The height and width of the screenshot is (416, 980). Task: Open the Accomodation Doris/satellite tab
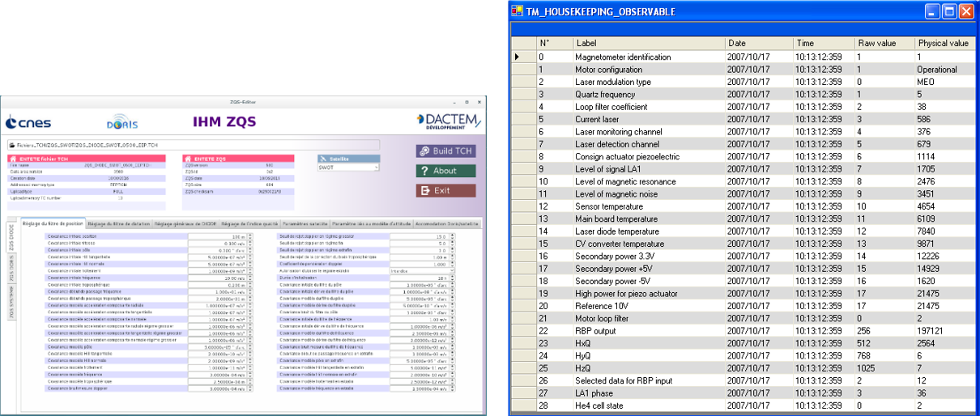click(x=447, y=223)
